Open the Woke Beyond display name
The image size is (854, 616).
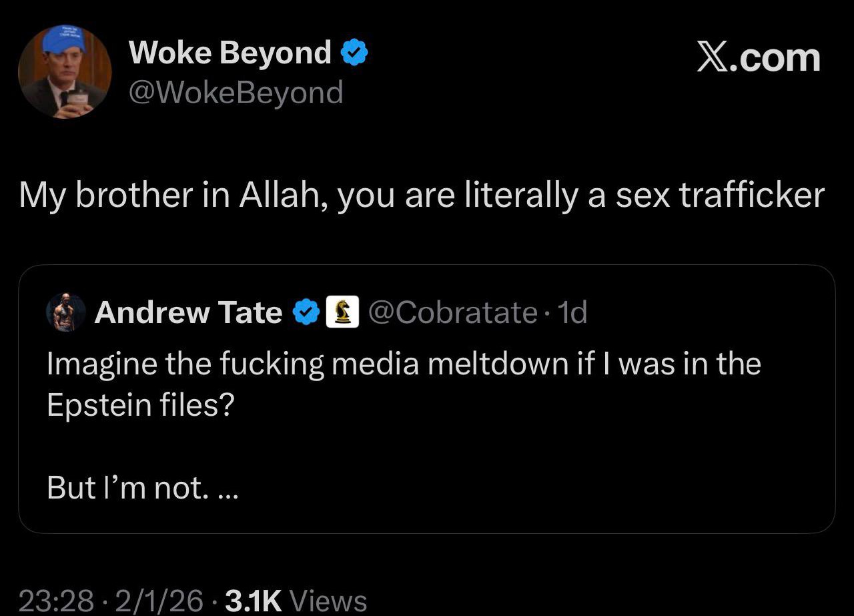(x=230, y=53)
